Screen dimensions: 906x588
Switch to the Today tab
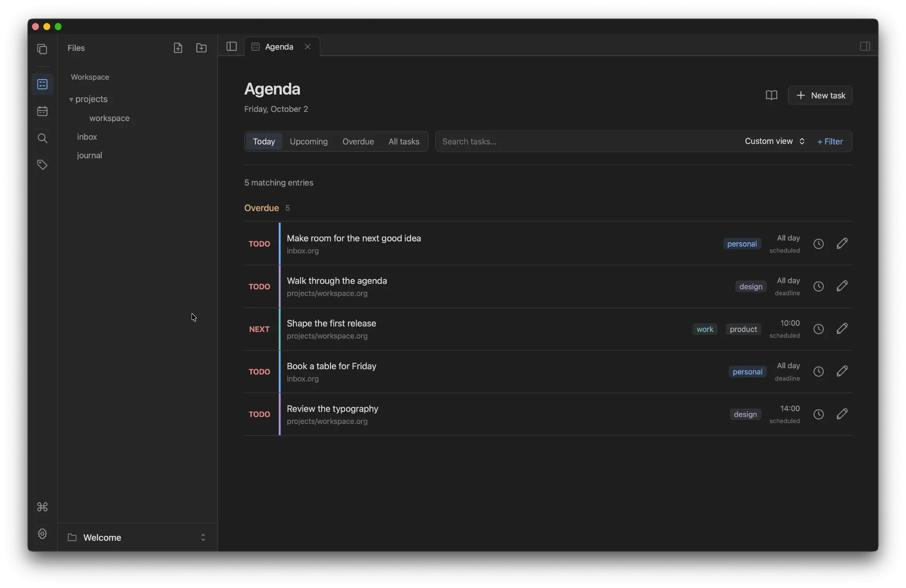pyautogui.click(x=264, y=141)
